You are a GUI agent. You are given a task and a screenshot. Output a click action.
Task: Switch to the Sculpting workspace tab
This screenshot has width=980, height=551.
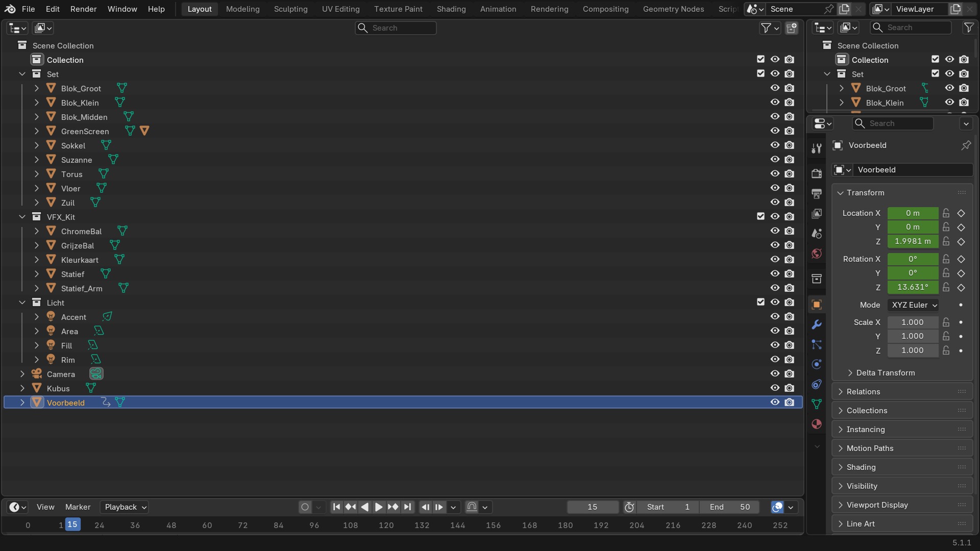click(290, 9)
